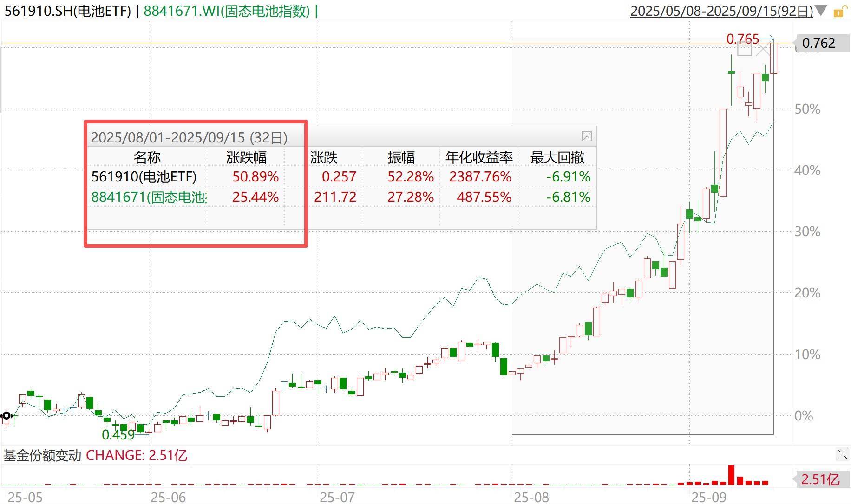This screenshot has height=504, width=851.
Task: Expand the date range dropdown triangle
Action: pos(821,11)
